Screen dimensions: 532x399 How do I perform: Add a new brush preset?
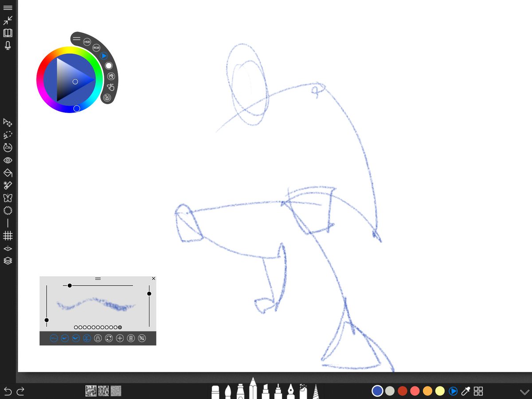(x=120, y=338)
